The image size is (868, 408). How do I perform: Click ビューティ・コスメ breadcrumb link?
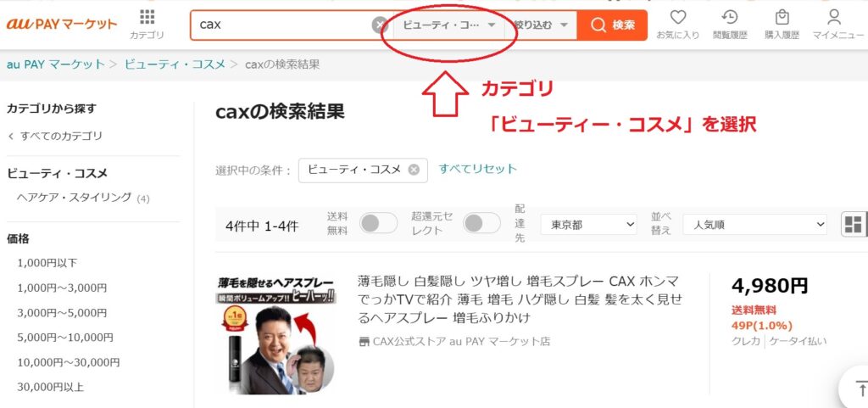tap(175, 64)
